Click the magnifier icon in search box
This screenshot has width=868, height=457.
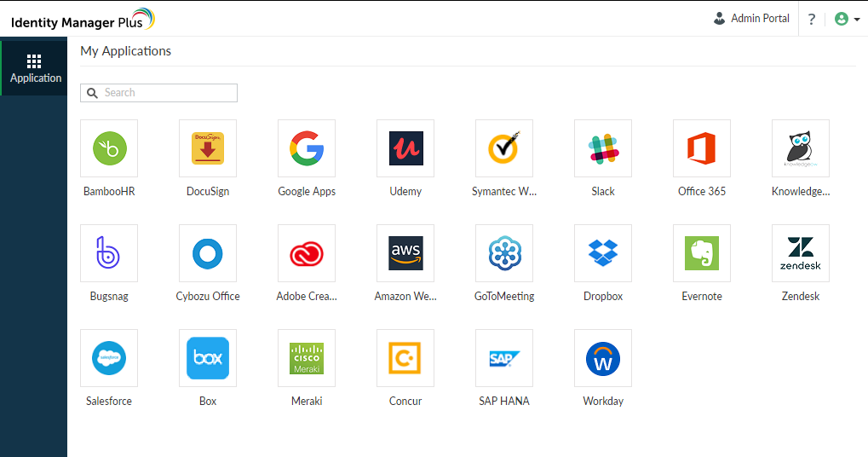click(x=93, y=93)
